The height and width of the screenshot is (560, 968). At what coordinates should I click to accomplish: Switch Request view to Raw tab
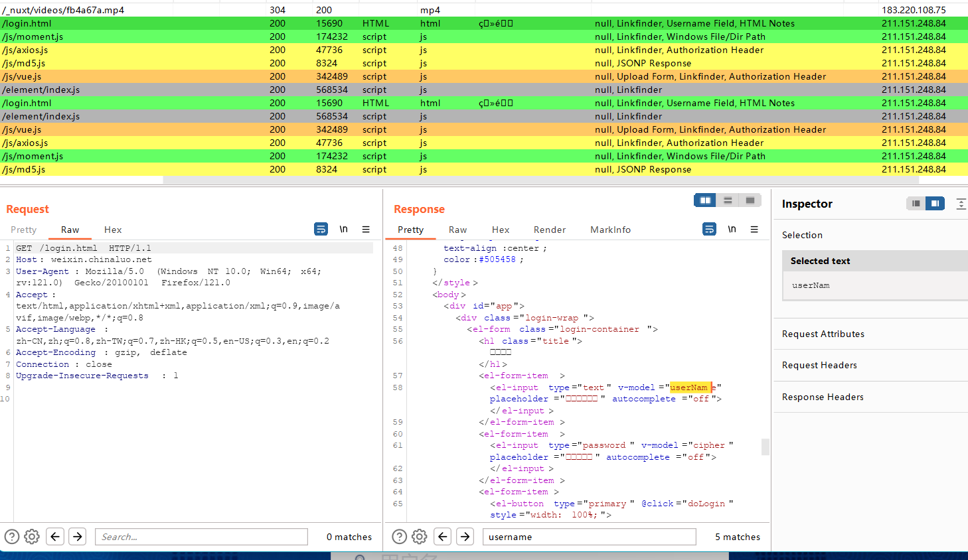[70, 230]
